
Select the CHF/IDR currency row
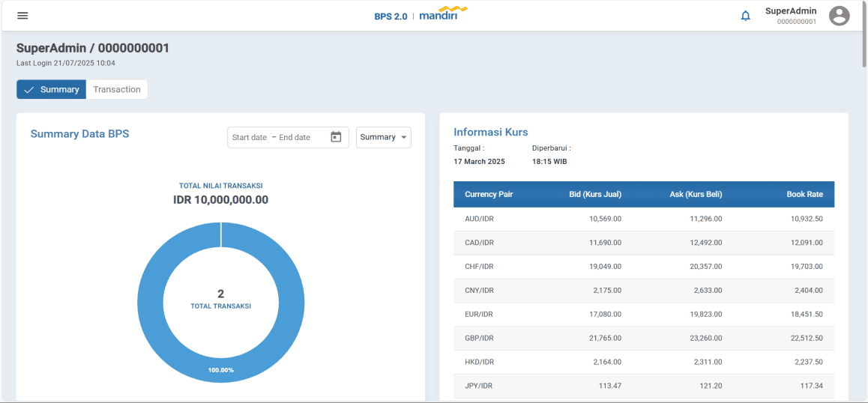pyautogui.click(x=644, y=266)
